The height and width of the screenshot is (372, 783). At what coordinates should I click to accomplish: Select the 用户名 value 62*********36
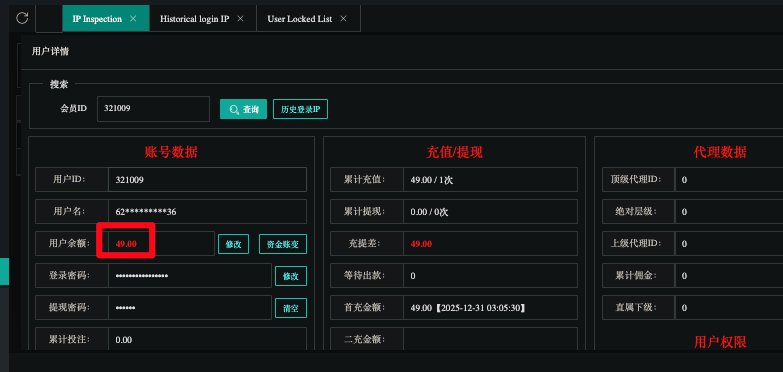[146, 212]
